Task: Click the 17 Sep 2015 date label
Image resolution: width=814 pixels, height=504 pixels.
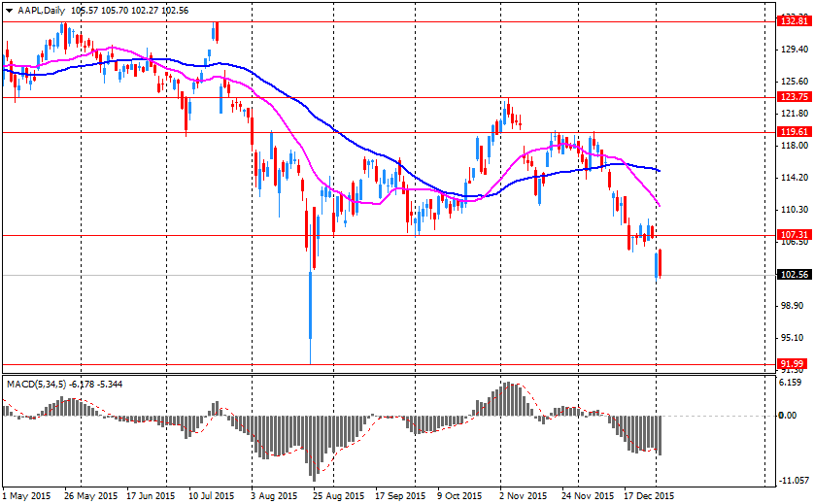Action: pyautogui.click(x=400, y=495)
